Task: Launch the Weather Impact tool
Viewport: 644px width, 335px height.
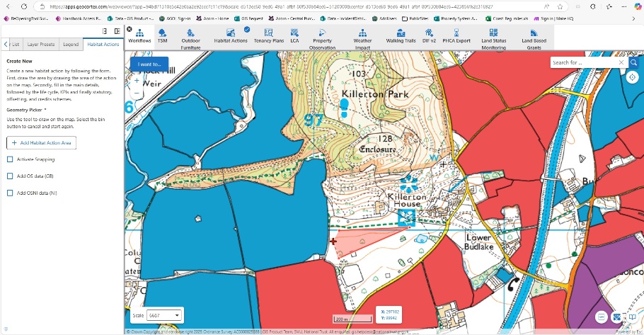Action: [362, 38]
